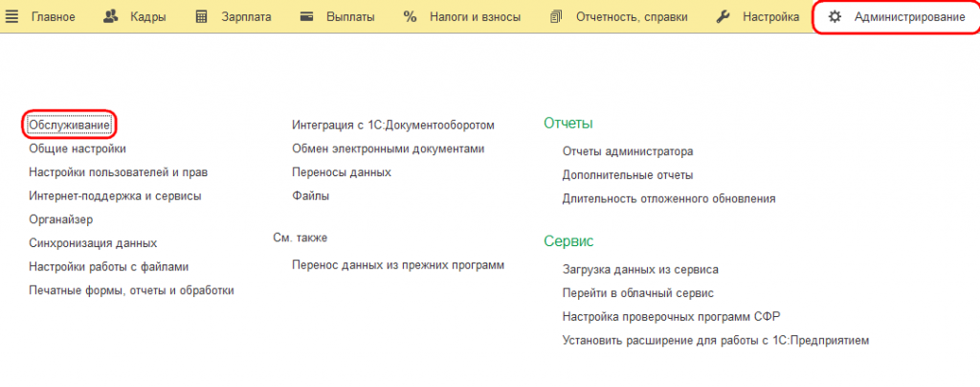
Task: Open Отчетность, справки section
Action: pyautogui.click(x=632, y=17)
